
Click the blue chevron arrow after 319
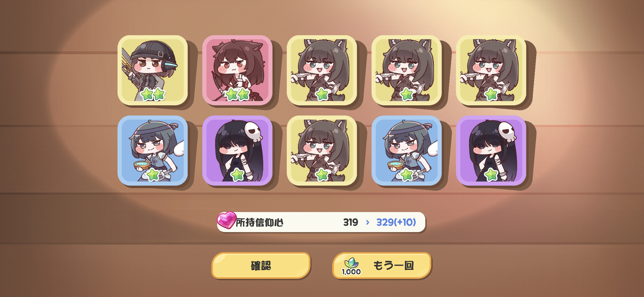(x=367, y=222)
